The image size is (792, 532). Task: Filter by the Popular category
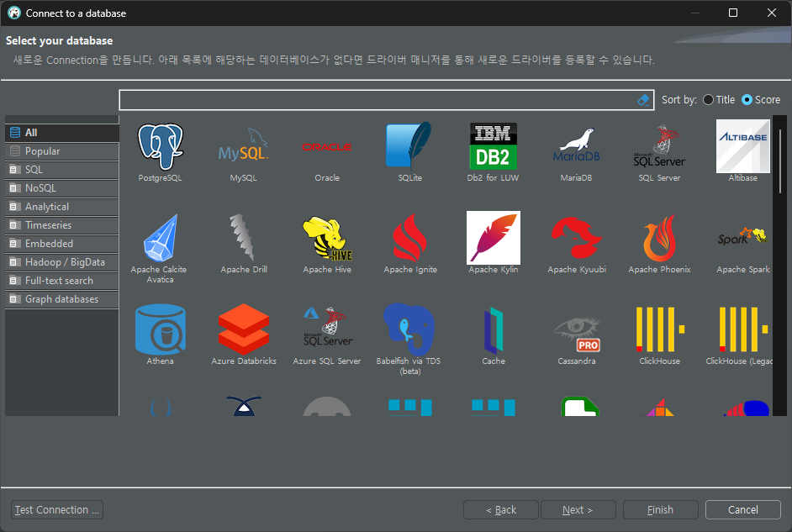pyautogui.click(x=62, y=151)
